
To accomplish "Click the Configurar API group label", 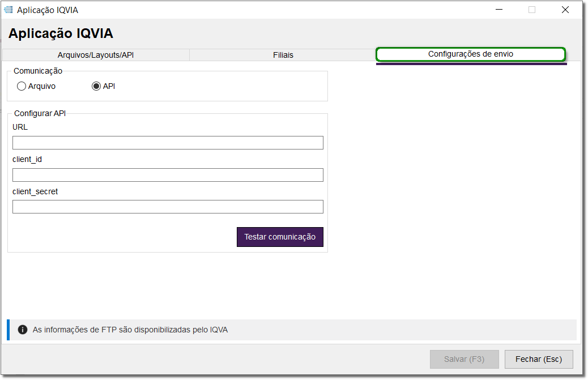I will [x=40, y=113].
